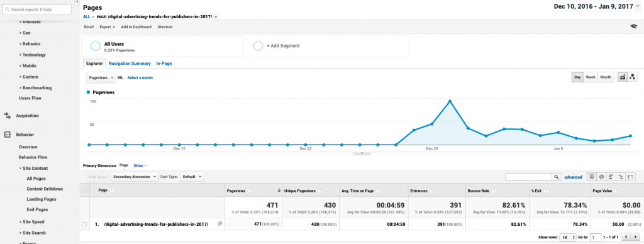Open Behavior Flow report
This screenshot has height=244, width=644.
(x=33, y=157)
